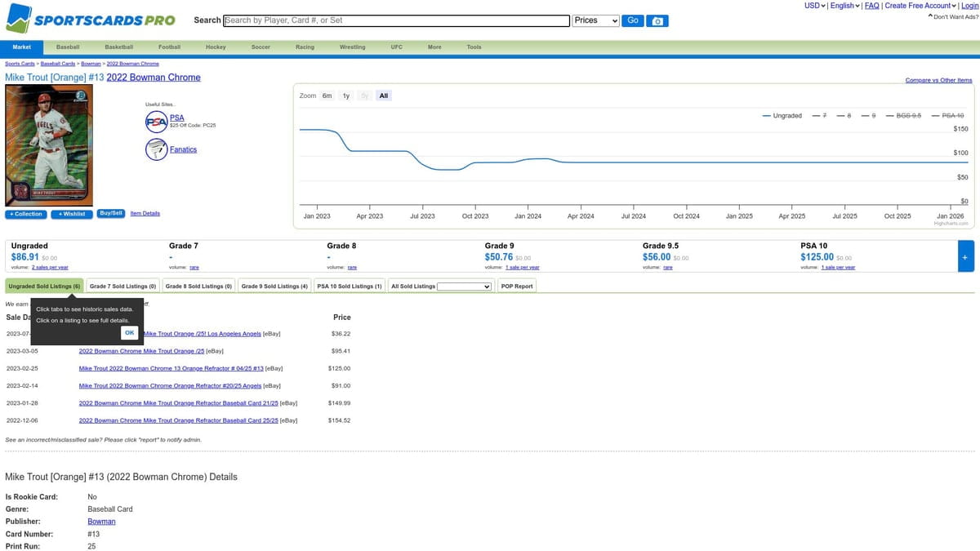
Task: Set chart zoom to All
Action: coord(384,96)
